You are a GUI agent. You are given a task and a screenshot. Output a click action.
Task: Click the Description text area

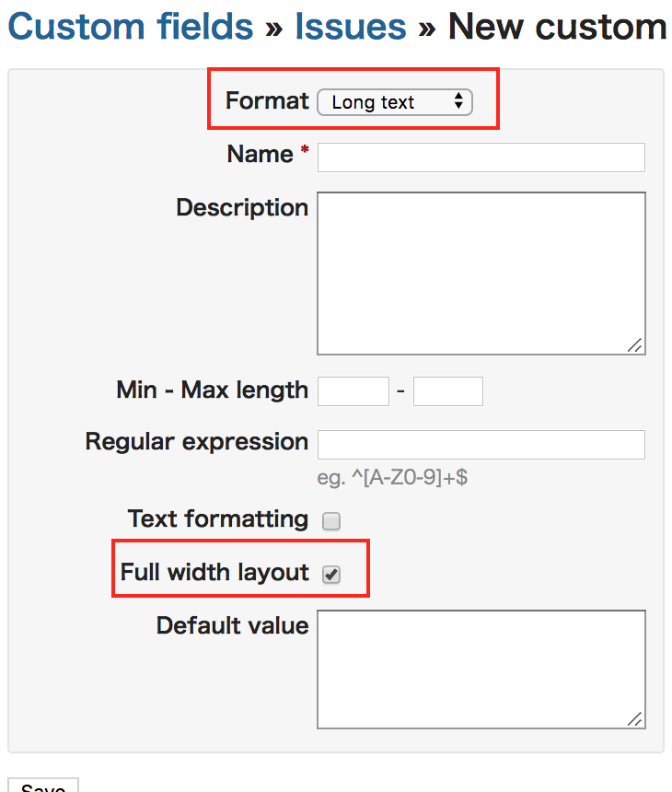(481, 274)
